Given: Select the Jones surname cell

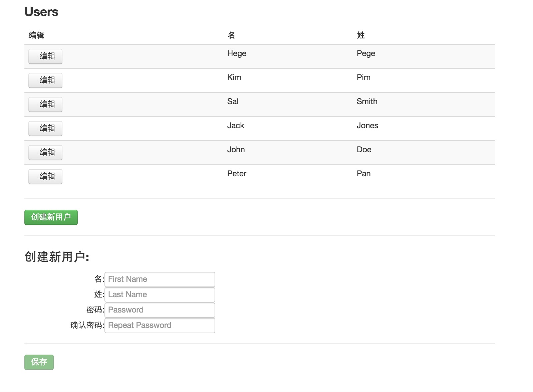Looking at the screenshot, I should (x=367, y=126).
